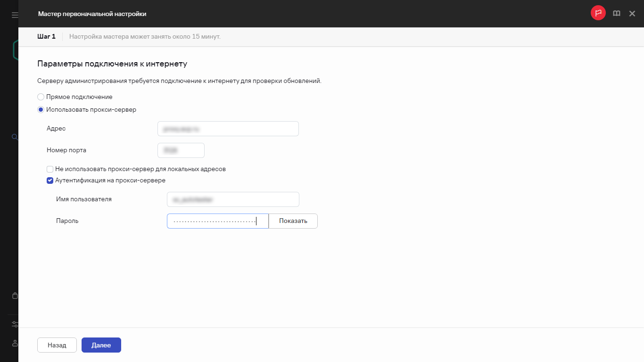This screenshot has width=644, height=362.
Task: Open the hamburger menu in the sidebar
Action: pyautogui.click(x=15, y=15)
